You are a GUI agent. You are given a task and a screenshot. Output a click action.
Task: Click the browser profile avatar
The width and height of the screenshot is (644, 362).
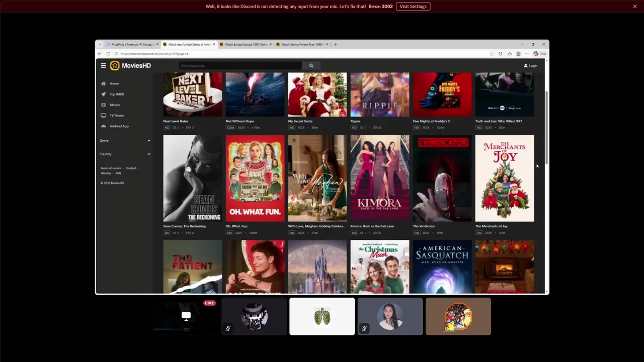click(x=518, y=54)
